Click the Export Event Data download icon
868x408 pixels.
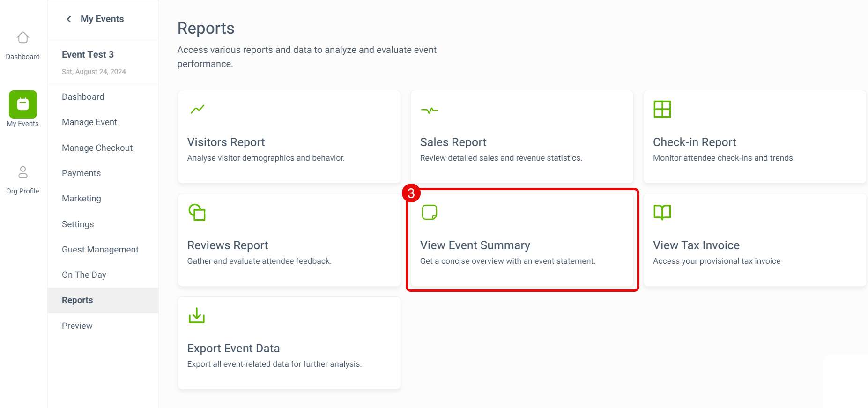(197, 315)
